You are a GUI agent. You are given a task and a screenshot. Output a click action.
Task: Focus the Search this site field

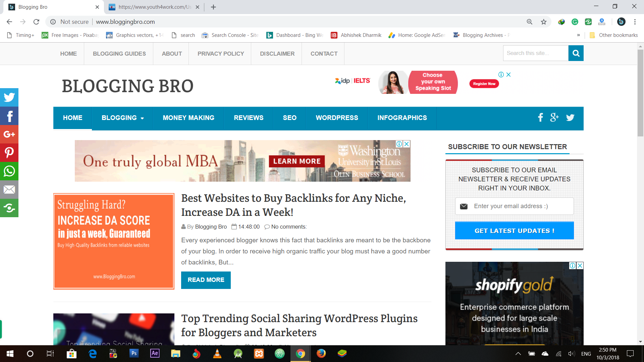(536, 53)
